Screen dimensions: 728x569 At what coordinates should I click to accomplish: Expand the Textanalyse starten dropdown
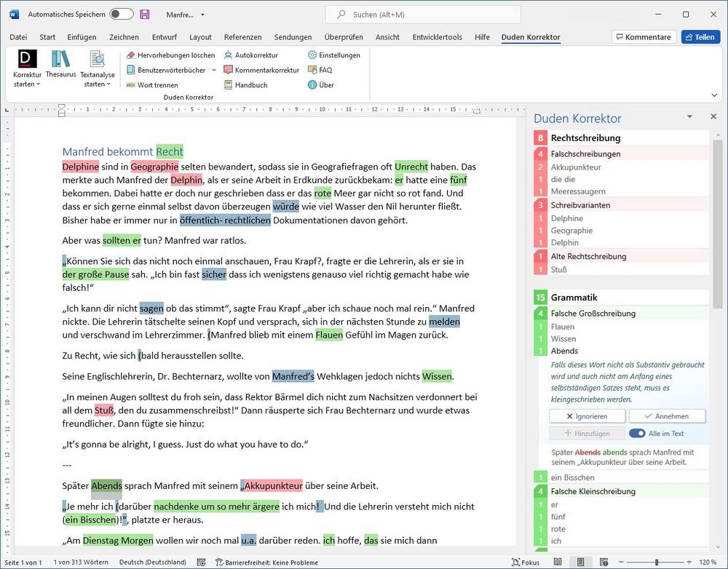108,84
